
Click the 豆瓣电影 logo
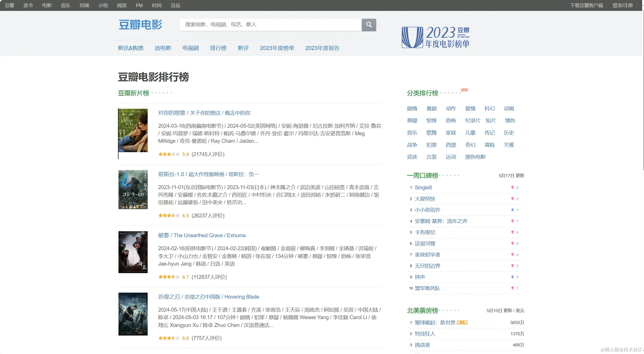click(140, 25)
